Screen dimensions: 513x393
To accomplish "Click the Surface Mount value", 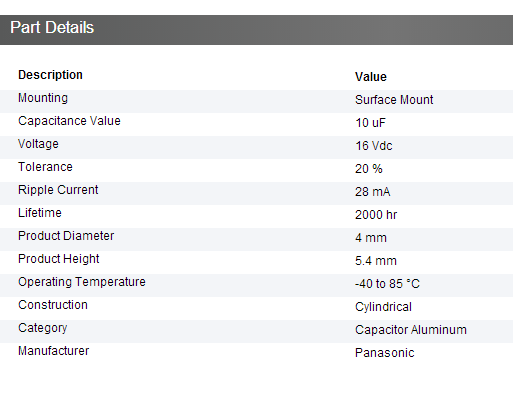I will coord(394,100).
